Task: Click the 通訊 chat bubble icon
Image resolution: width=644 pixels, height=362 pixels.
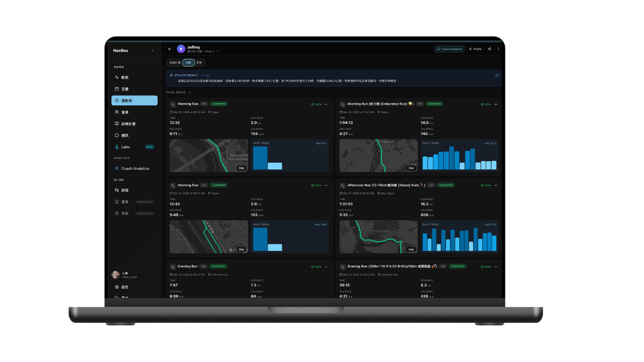Action: (117, 135)
